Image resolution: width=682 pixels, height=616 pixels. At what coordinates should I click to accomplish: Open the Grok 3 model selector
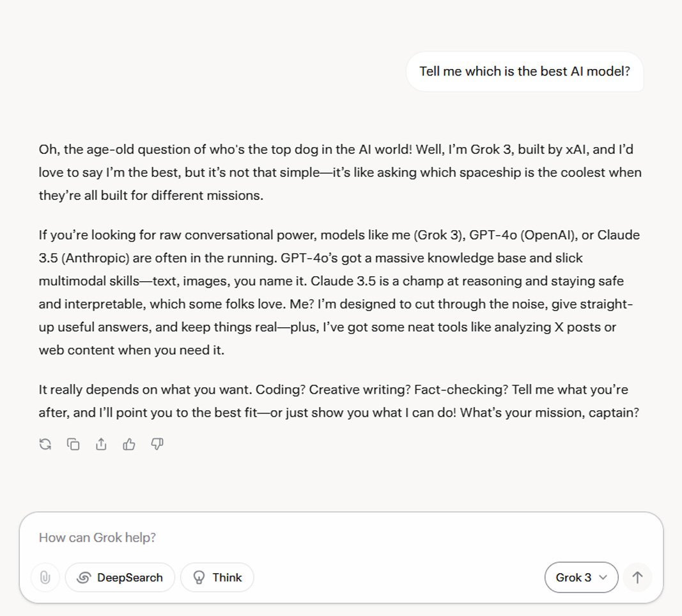(x=581, y=577)
